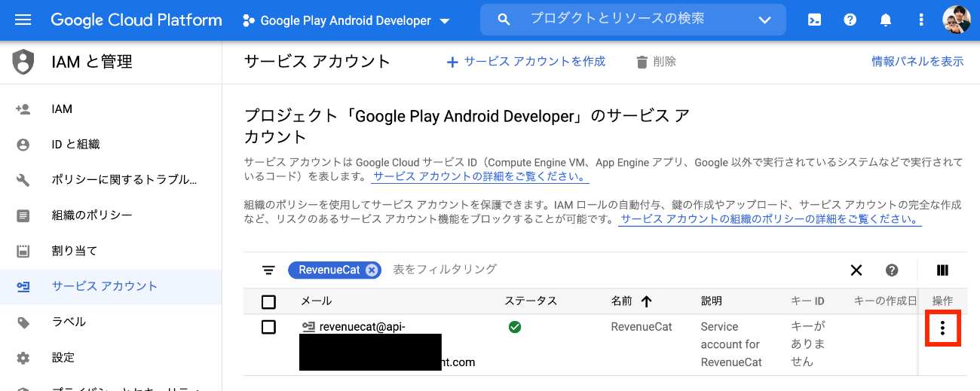Open サービス アカウントの組織のポリシーの詳細 link
This screenshot has height=391, width=980.
(x=770, y=220)
